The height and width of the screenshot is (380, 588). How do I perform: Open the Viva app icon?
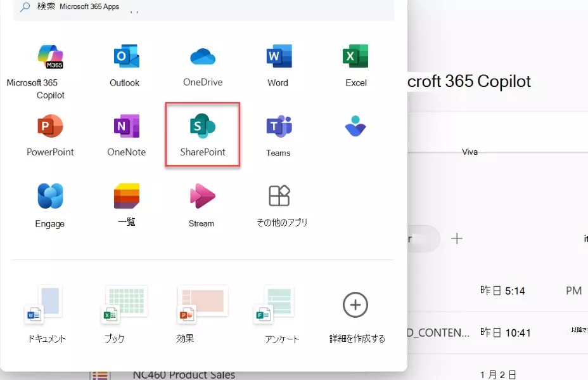(x=355, y=126)
